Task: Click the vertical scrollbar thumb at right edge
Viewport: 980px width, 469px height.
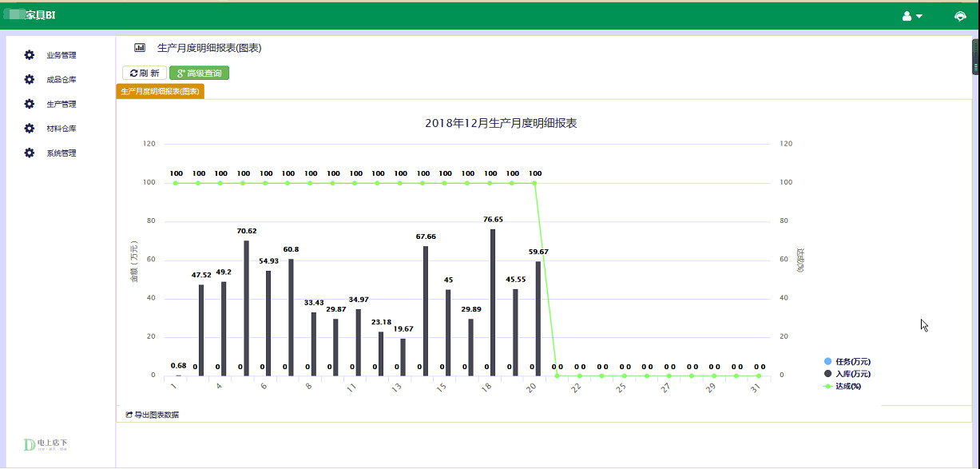Action: [x=975, y=56]
